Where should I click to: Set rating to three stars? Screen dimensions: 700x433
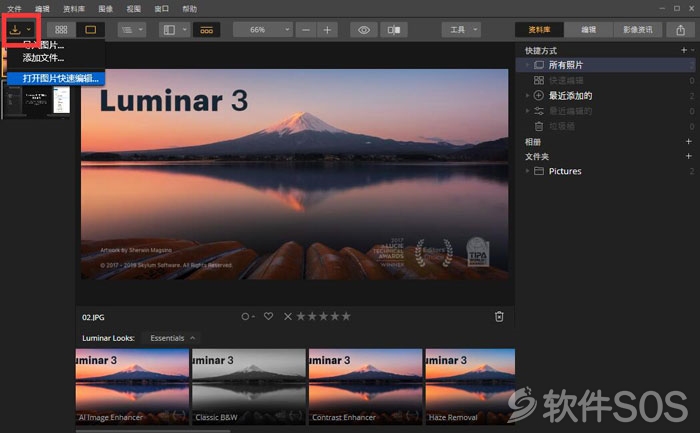(x=323, y=316)
